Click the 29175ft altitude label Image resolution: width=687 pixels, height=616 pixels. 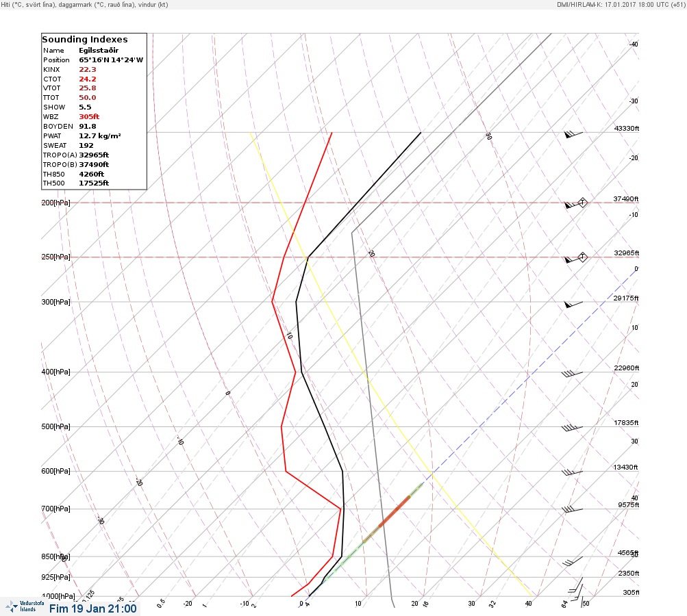tap(626, 298)
